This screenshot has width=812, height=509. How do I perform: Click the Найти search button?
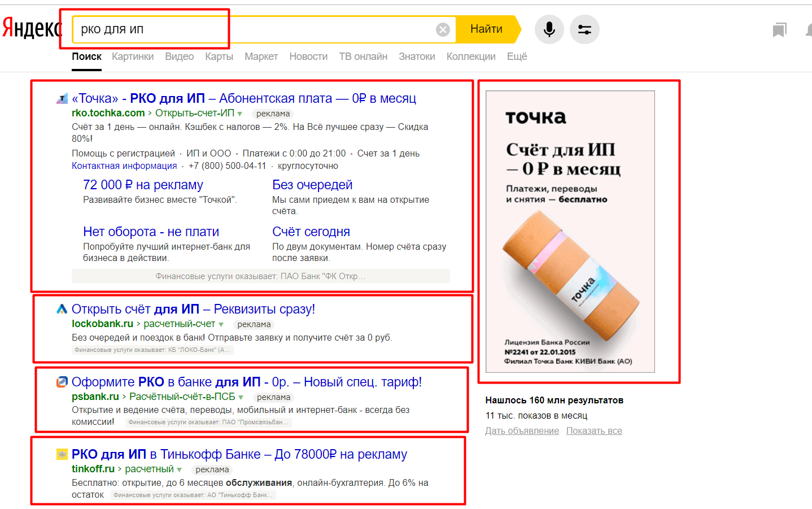coord(487,29)
